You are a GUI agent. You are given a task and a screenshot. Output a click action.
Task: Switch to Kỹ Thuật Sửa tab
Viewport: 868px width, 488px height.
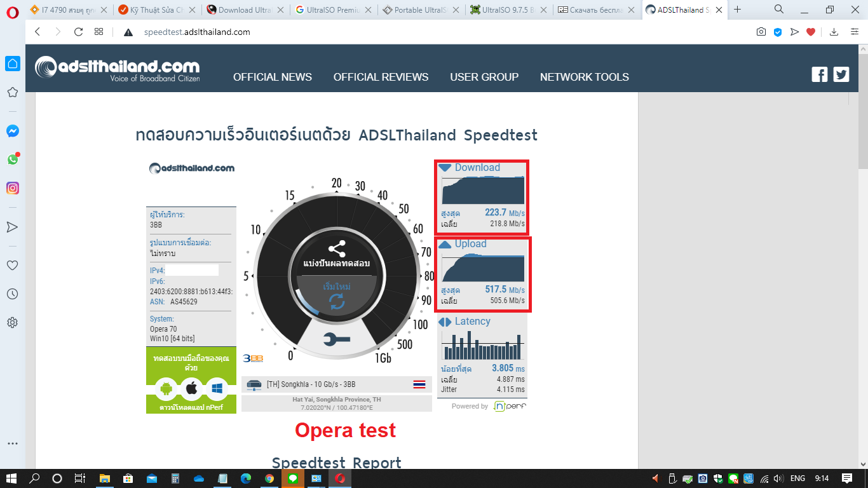(x=157, y=10)
